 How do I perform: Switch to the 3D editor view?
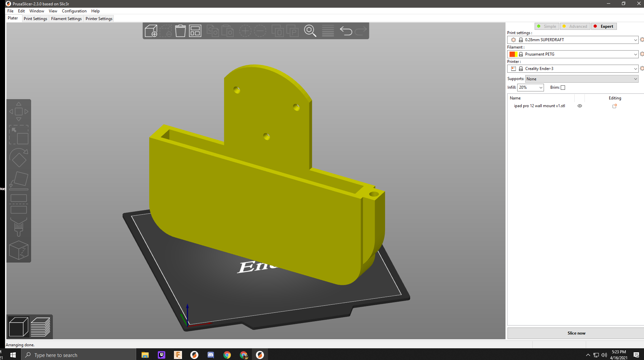coord(19,327)
